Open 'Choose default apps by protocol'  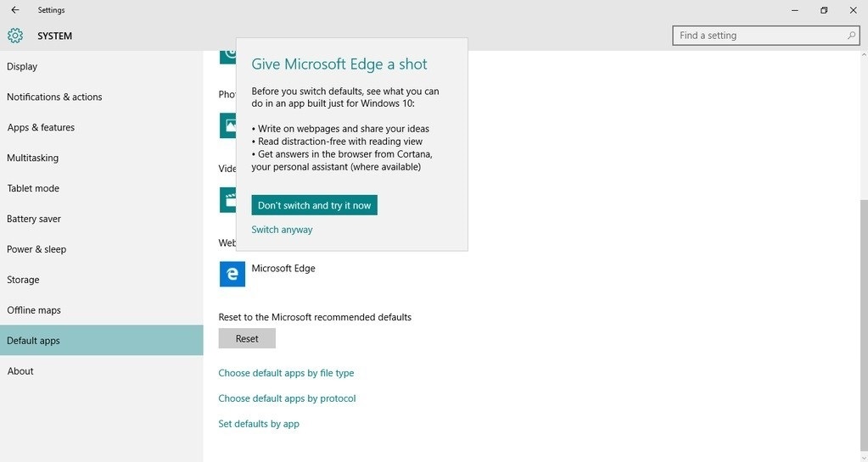pyautogui.click(x=287, y=398)
